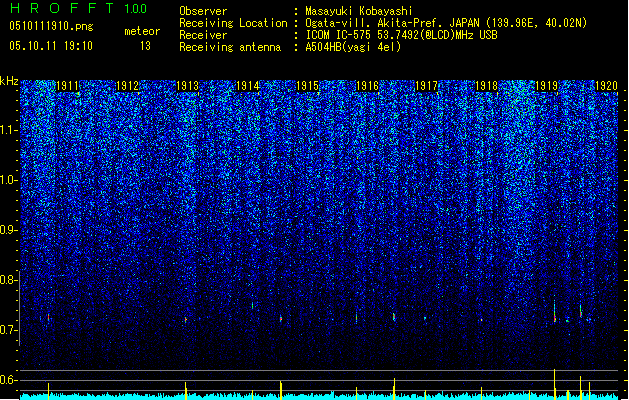
Task: Select the Ogata-vill. Akita-Pref. JAPAN location text
Action: pos(446,23)
